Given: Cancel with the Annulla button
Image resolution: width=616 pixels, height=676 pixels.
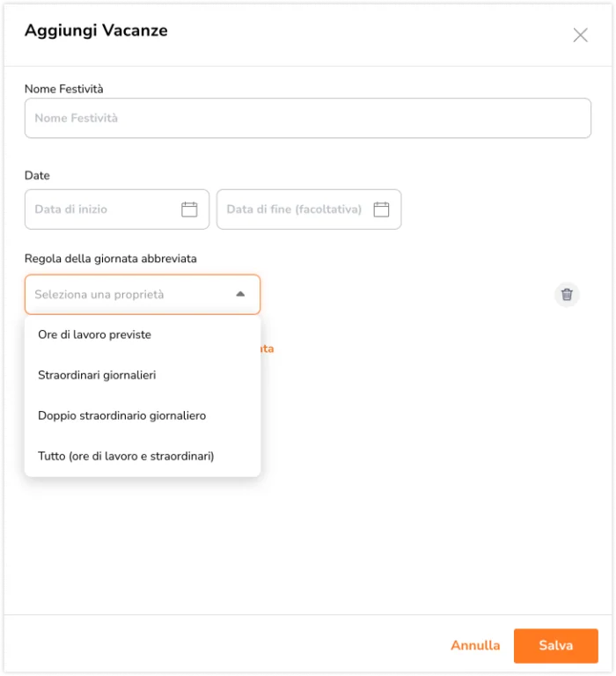Looking at the screenshot, I should click(x=475, y=645).
